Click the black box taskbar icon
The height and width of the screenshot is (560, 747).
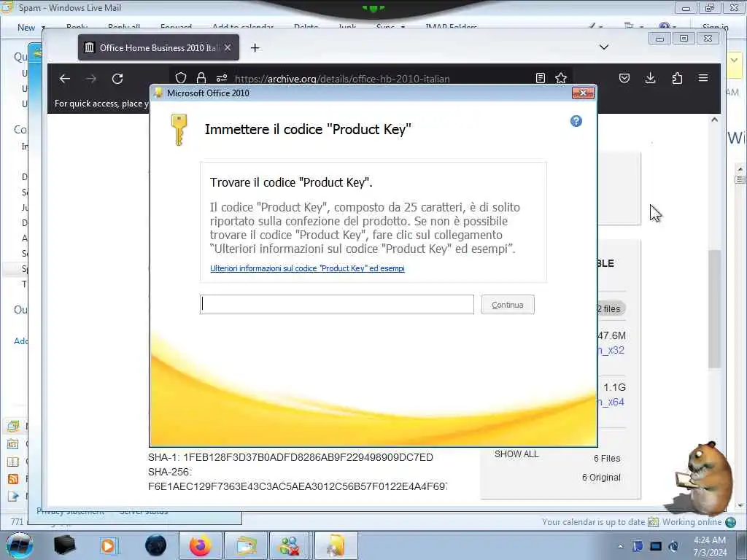[x=65, y=545]
